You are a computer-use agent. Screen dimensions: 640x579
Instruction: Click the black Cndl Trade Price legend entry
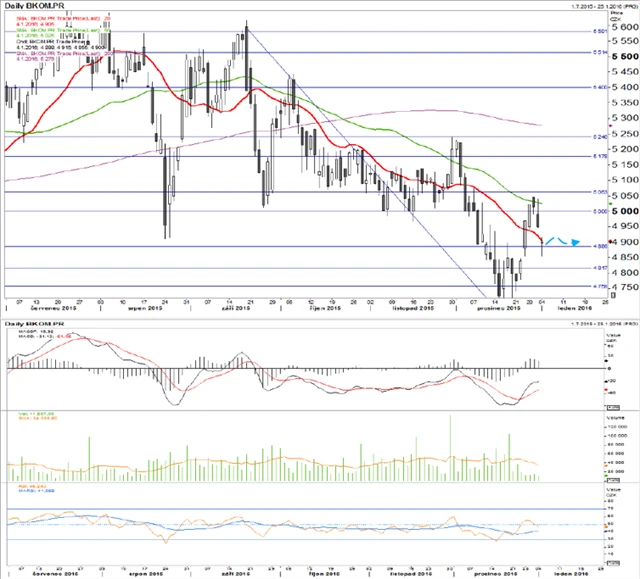click(x=61, y=44)
